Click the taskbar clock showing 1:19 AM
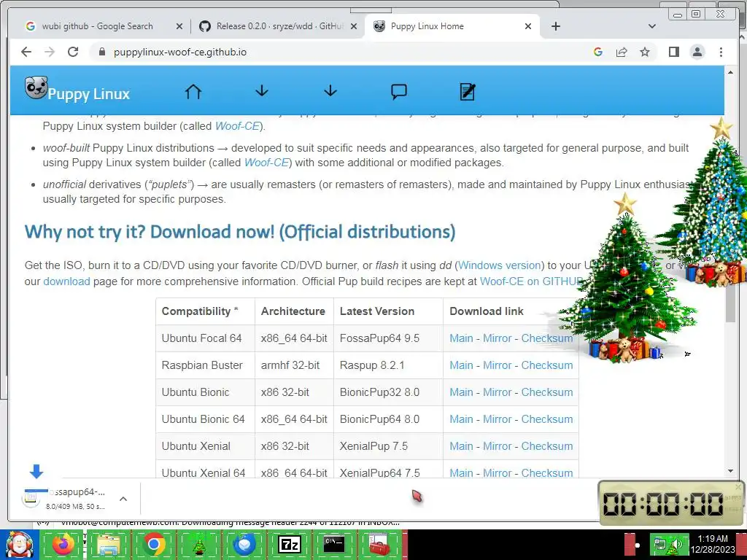 (712, 544)
